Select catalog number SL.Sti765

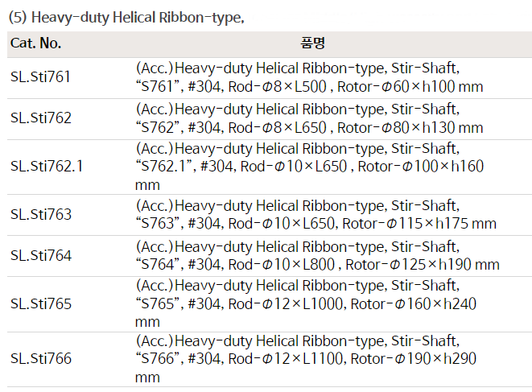click(40, 304)
